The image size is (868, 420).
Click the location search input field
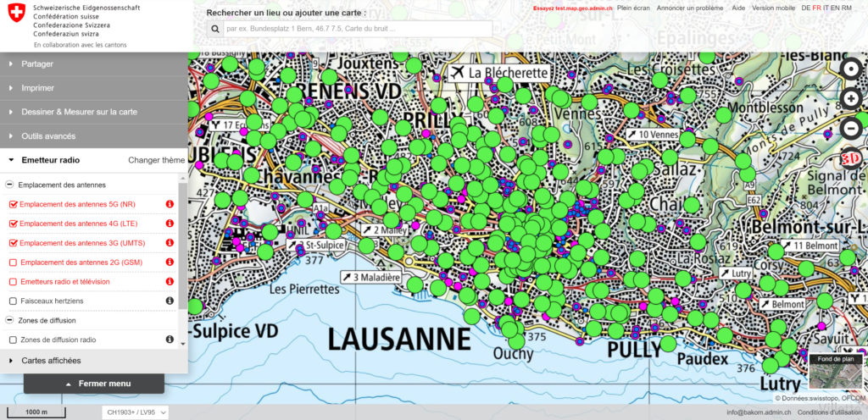[358, 30]
